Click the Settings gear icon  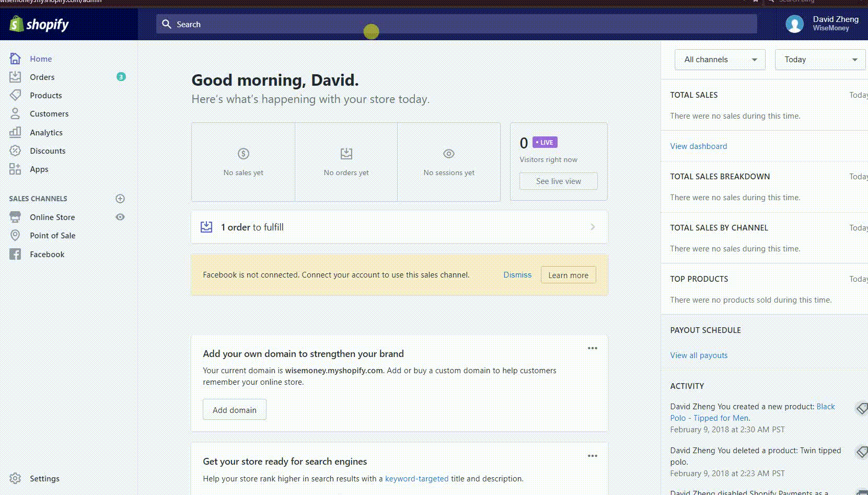click(15, 478)
